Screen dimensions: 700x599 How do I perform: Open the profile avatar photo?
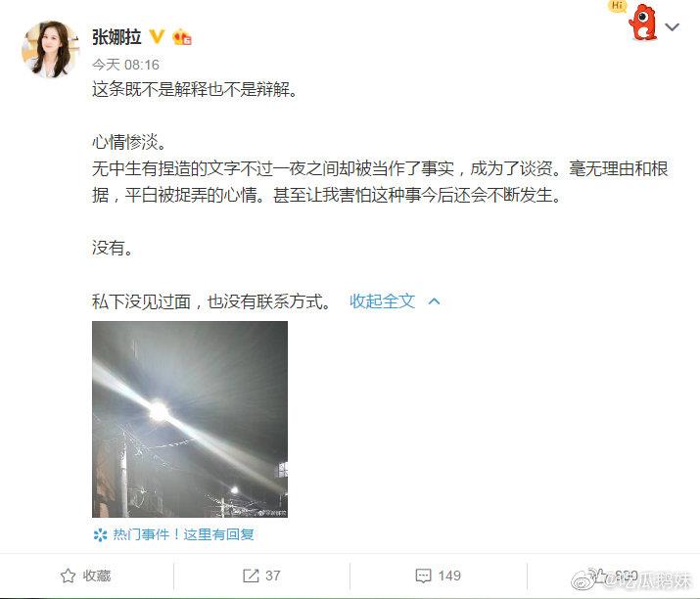pyautogui.click(x=51, y=50)
